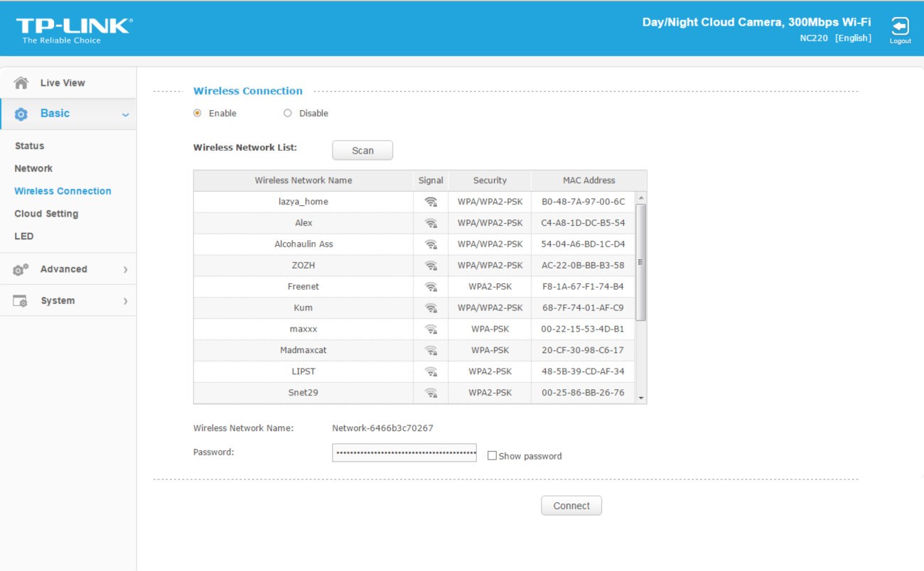The width and height of the screenshot is (924, 571).
Task: Select the Disable radio button
Action: (288, 113)
